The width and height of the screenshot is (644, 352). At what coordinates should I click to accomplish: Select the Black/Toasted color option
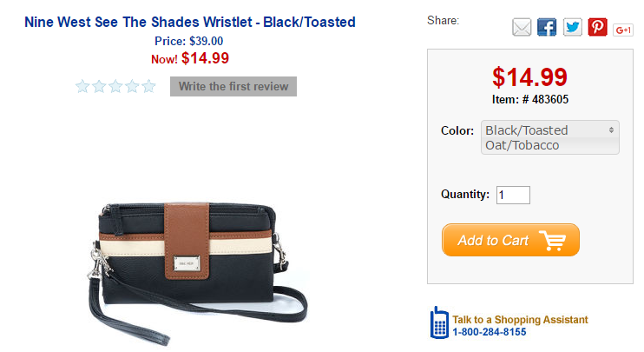(x=526, y=130)
